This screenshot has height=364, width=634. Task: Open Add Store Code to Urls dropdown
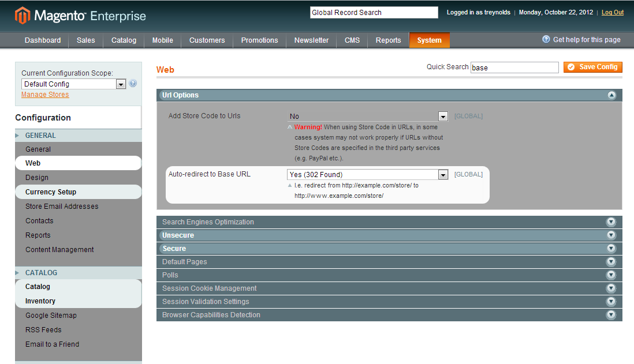coord(368,117)
